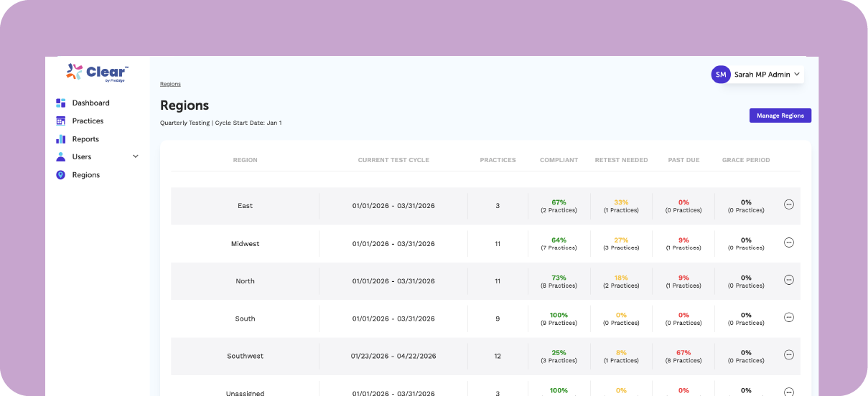Screen dimensions: 868x396
Task: Select the Southwest region name
Action: point(245,356)
